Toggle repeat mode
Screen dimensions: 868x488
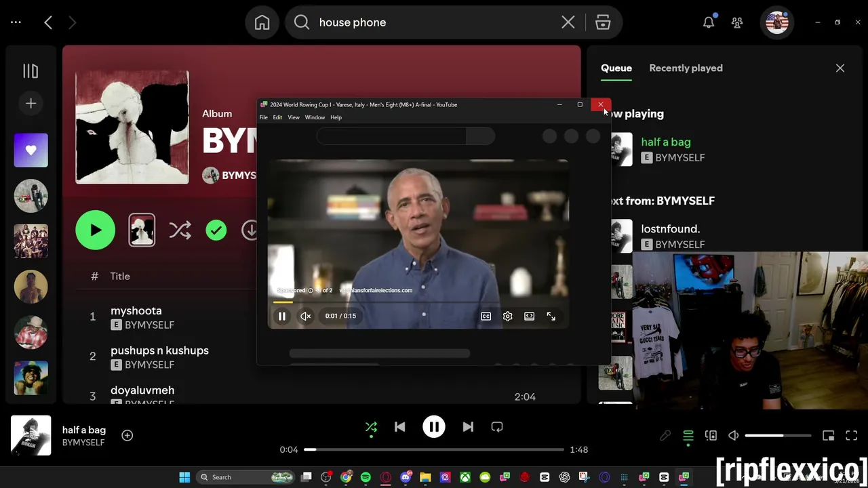(x=497, y=427)
